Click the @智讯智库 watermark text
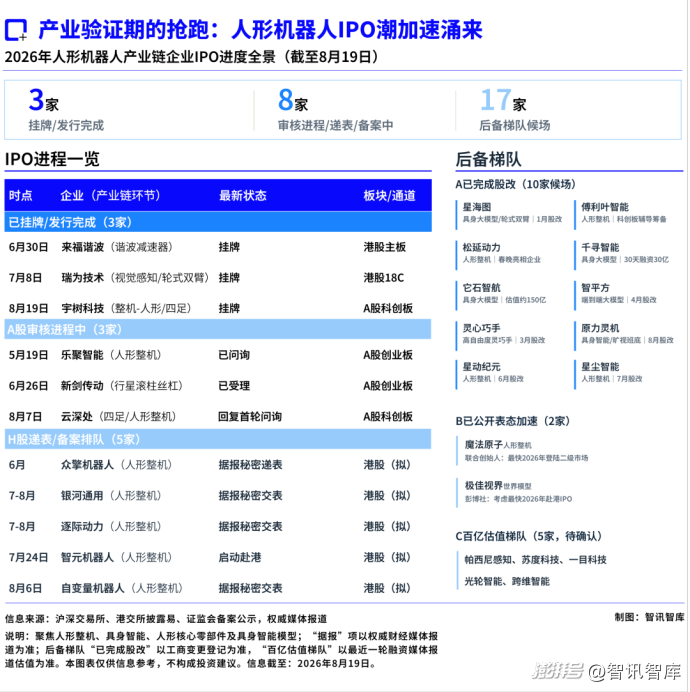 [635, 671]
